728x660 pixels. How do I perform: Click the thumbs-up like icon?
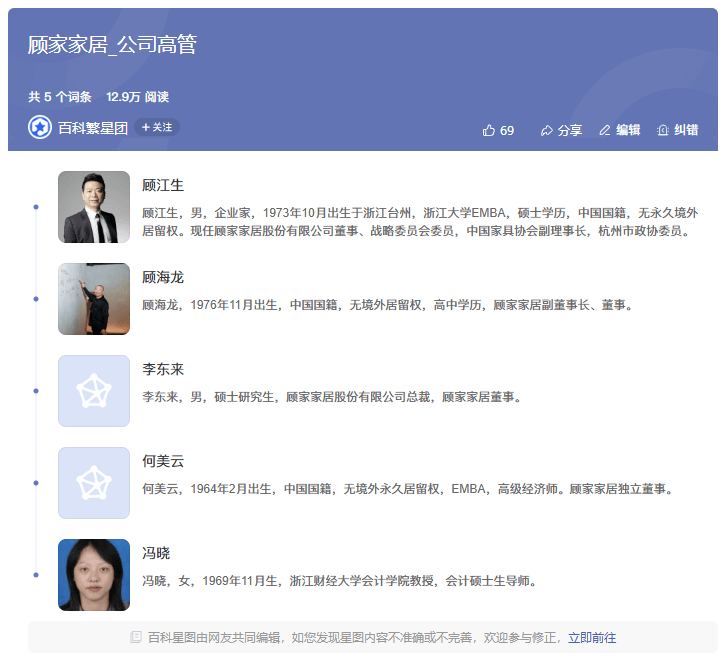pyautogui.click(x=488, y=130)
